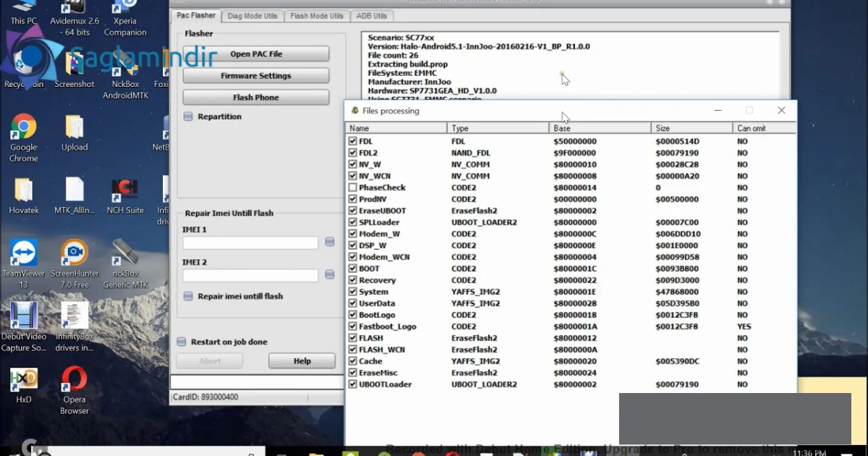868x456 pixels.
Task: Sort by Can omit column header
Action: pos(764,128)
